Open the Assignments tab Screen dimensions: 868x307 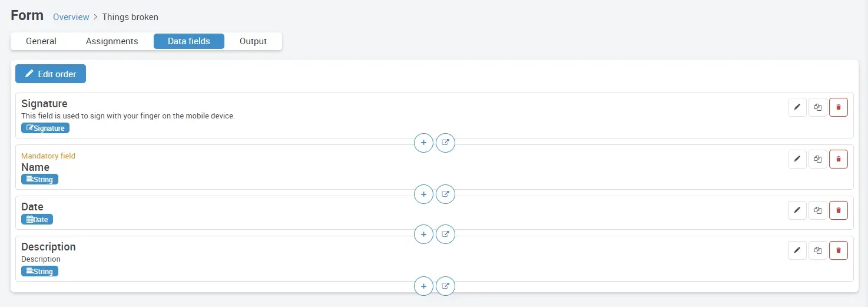coord(112,41)
